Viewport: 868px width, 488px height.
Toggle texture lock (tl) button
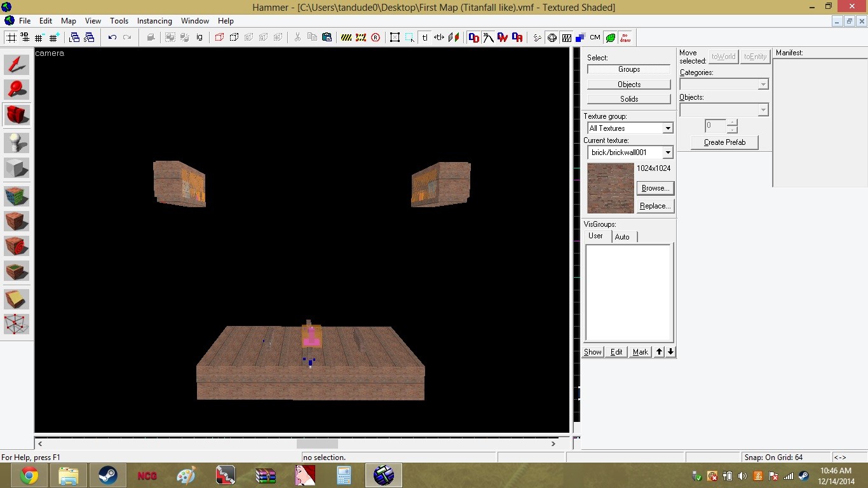(424, 37)
